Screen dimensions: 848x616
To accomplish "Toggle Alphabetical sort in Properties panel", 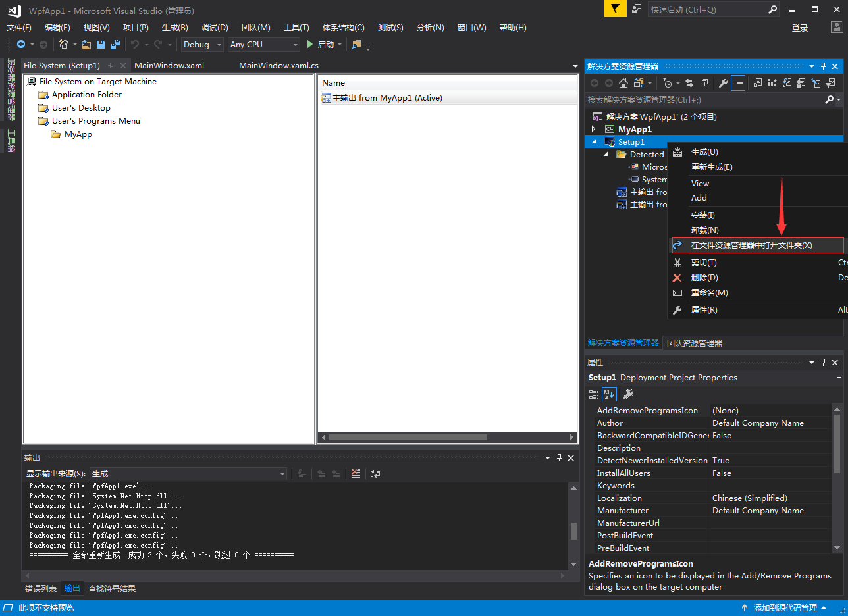I will [610, 394].
